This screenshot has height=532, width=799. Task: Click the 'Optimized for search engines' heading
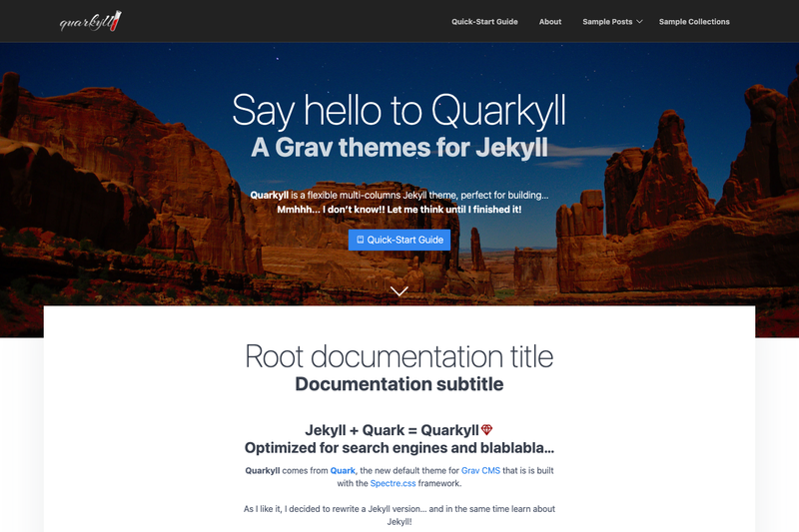pos(399,448)
